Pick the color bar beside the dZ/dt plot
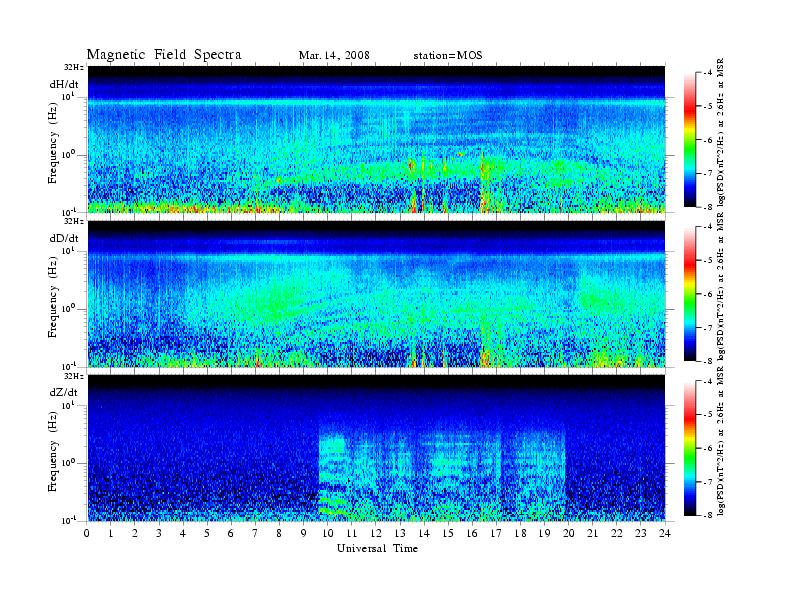The width and height of the screenshot is (792, 612). [x=689, y=448]
